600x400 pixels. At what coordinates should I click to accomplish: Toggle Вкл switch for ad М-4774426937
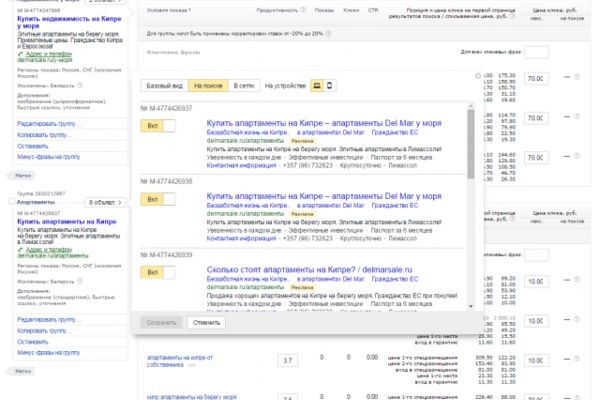158,126
